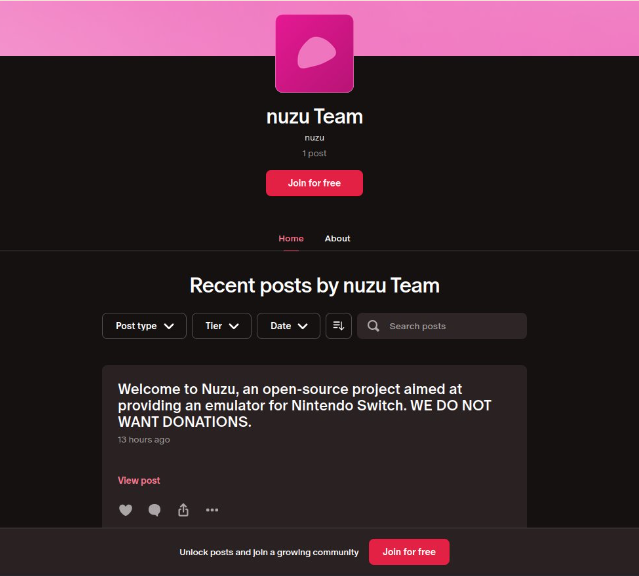Share the Nuzu welcome post

tap(183, 510)
